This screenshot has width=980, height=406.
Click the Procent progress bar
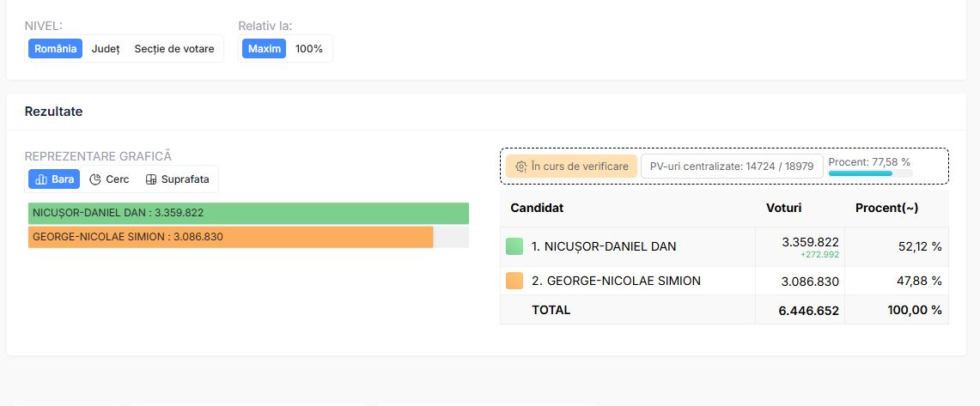coord(870,173)
